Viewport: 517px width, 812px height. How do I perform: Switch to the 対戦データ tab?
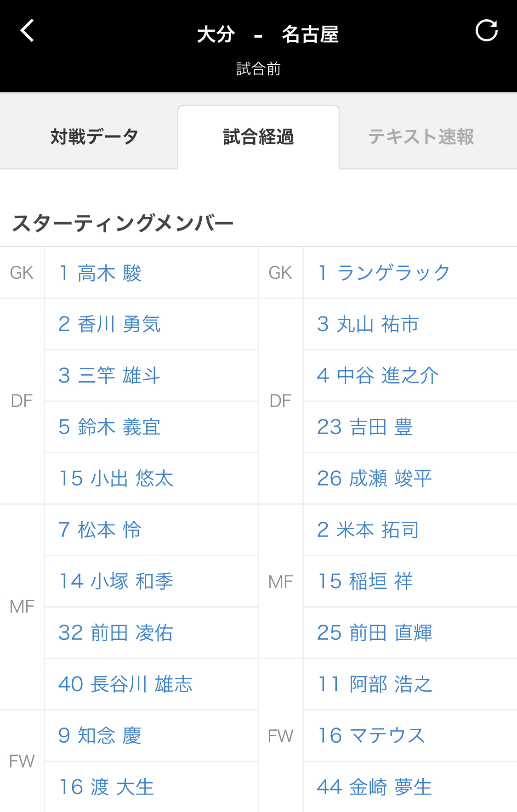click(x=94, y=137)
